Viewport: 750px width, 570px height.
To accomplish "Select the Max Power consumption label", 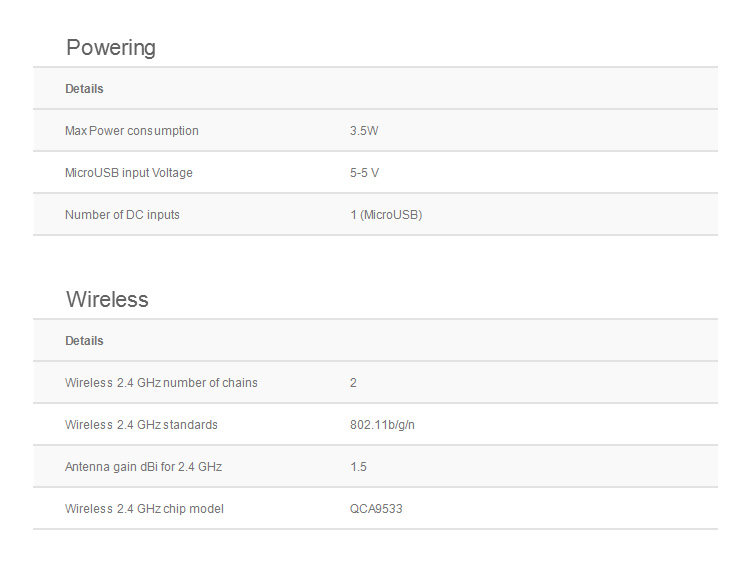I will click(131, 131).
